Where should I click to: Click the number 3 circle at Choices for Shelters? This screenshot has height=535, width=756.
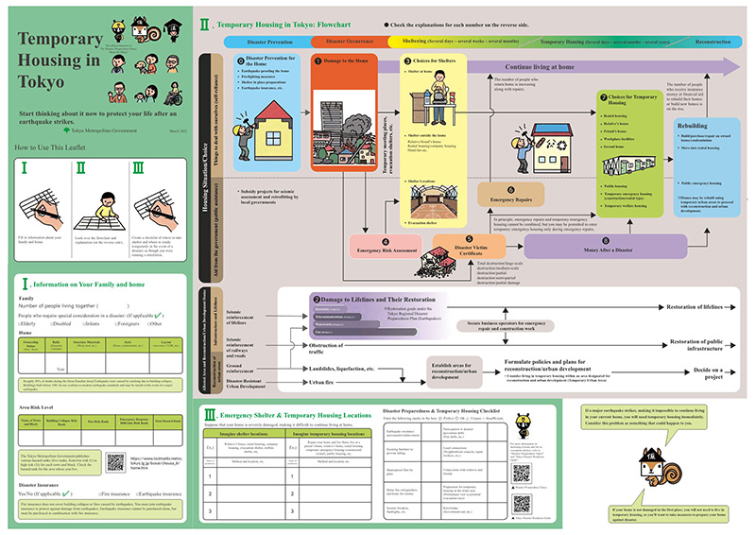(x=407, y=61)
